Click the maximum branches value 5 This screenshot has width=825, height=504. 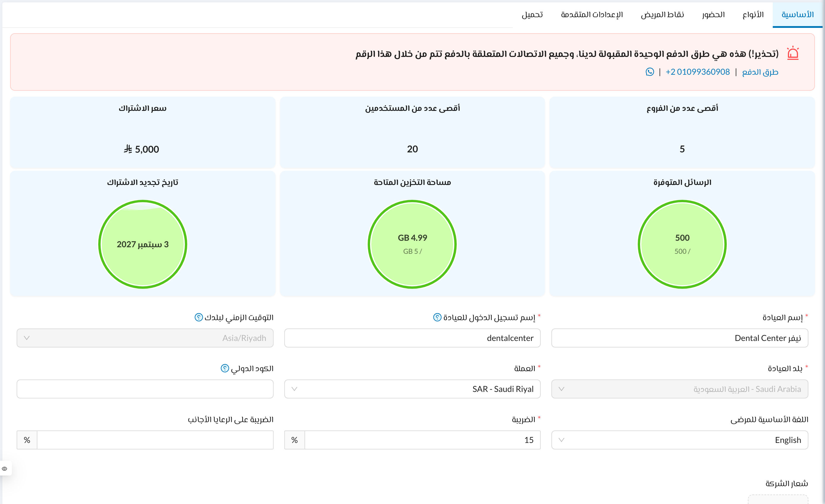click(x=682, y=149)
